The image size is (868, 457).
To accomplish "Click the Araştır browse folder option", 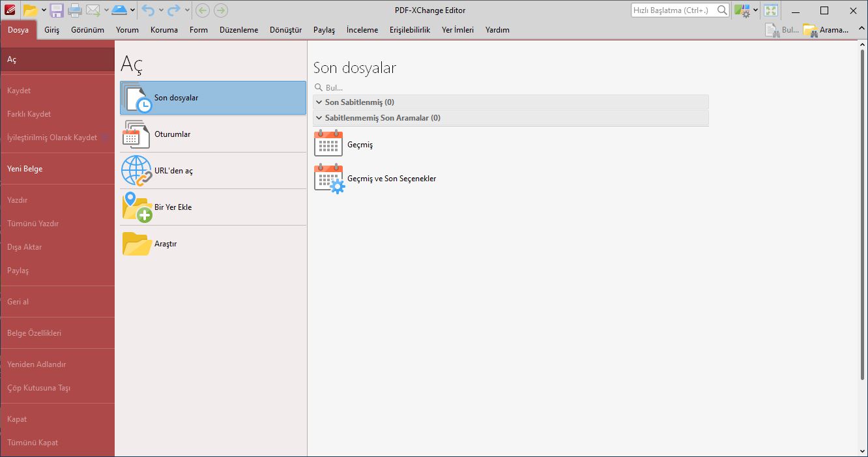I will [213, 244].
